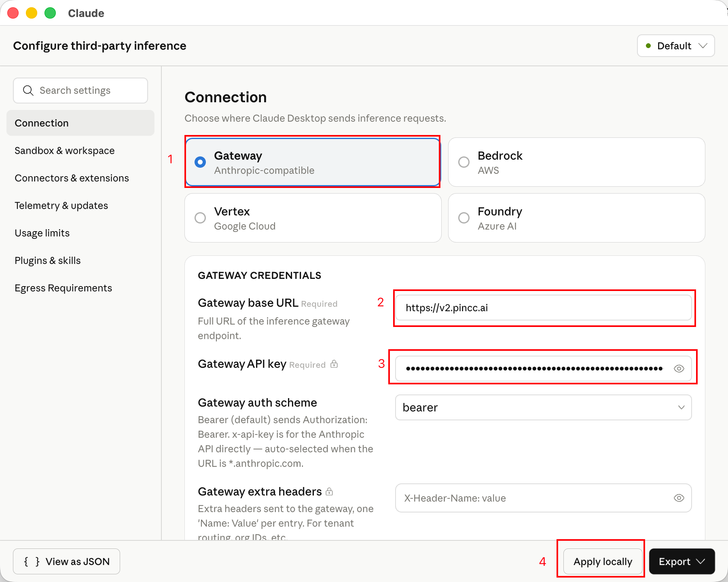
Task: Select the Bedrock AWS radio option
Action: pos(576,162)
